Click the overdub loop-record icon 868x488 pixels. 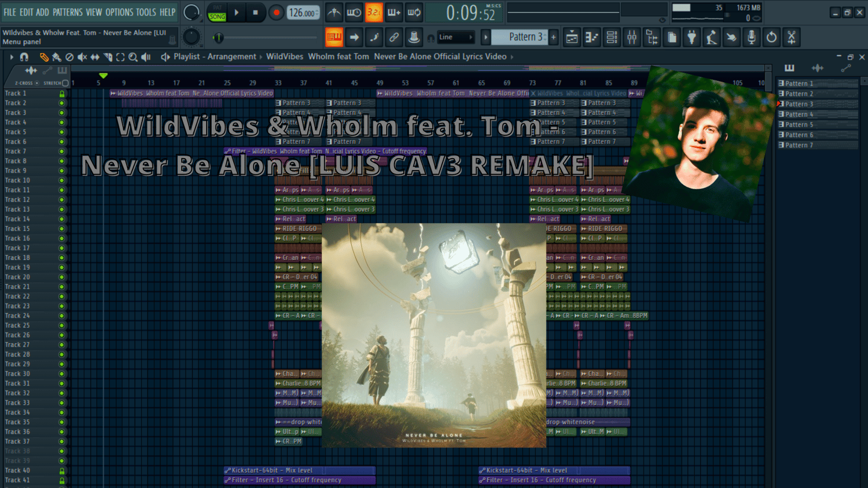(x=414, y=12)
